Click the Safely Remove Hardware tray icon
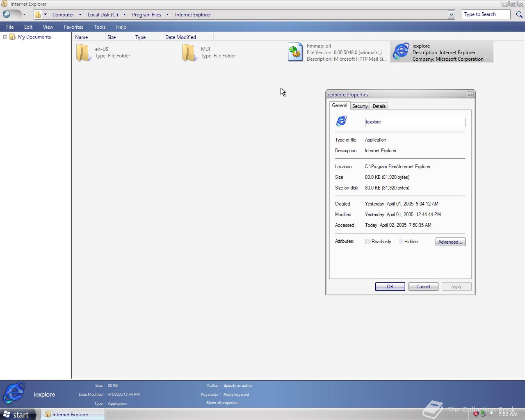Screen dimensions: 525x420 pos(483,414)
